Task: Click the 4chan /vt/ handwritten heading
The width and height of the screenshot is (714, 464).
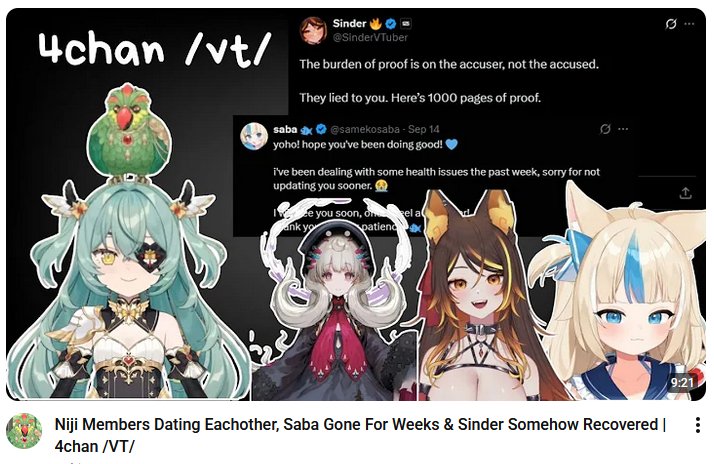Action: coord(154,49)
